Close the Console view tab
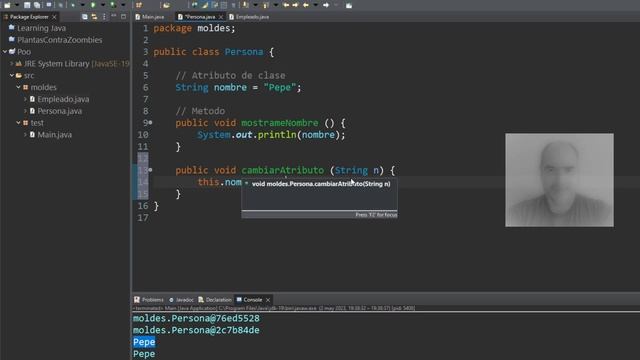 (268, 300)
